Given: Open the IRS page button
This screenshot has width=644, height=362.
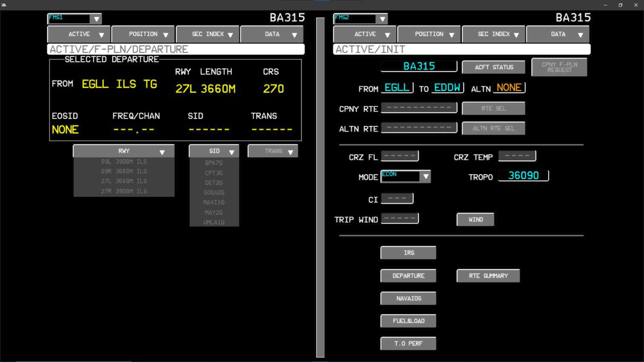Looking at the screenshot, I should click(408, 253).
